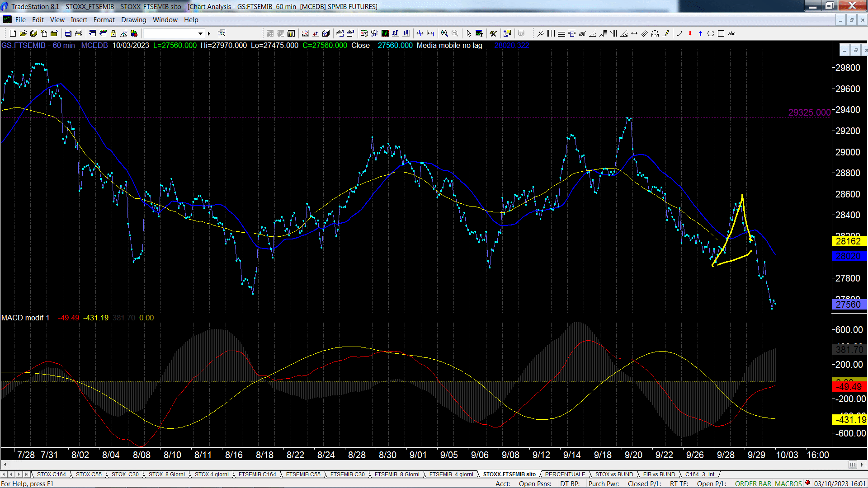
Task: Click the search with magnifier toolbar icon
Action: coord(222,33)
